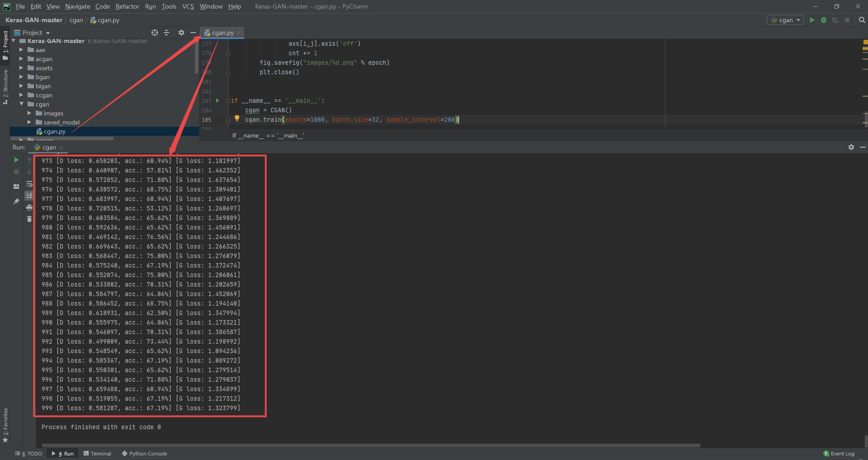Stop the process in Run panel
This screenshot has width=868, height=460.
(16, 172)
